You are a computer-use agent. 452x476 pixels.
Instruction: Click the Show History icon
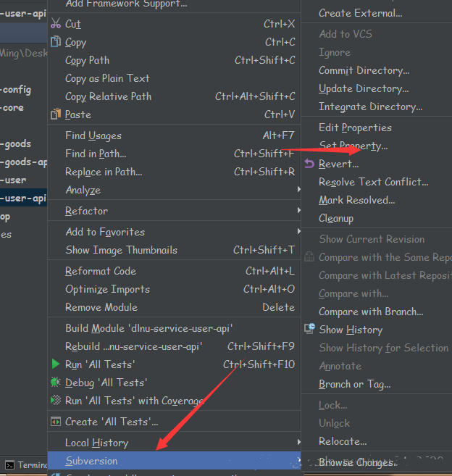pyautogui.click(x=309, y=330)
